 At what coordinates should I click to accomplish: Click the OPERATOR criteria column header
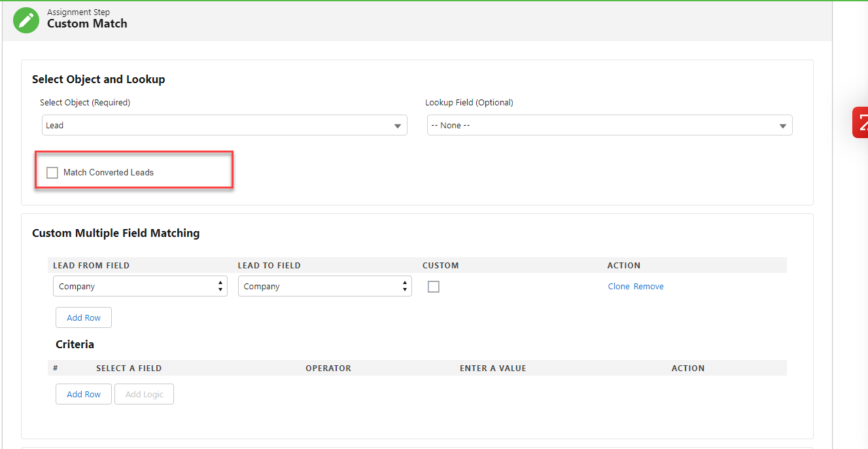pos(328,368)
